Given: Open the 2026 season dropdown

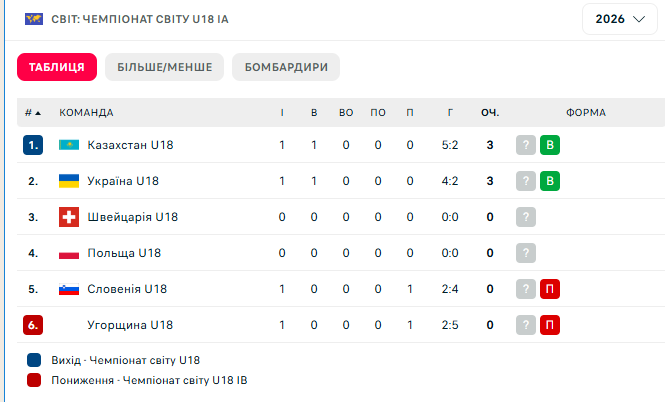Looking at the screenshot, I should pos(619,19).
